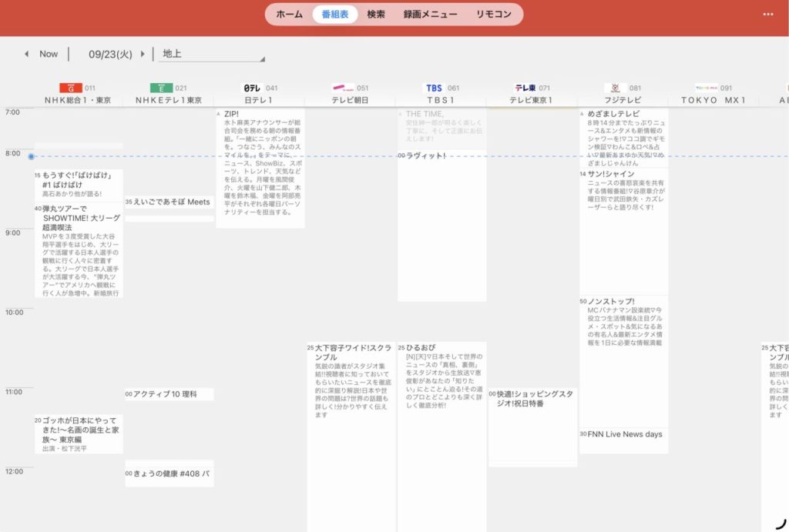Image resolution: width=789 pixels, height=532 pixels.
Task: Open アクティブ10 理科 program
Action: [x=170, y=394]
